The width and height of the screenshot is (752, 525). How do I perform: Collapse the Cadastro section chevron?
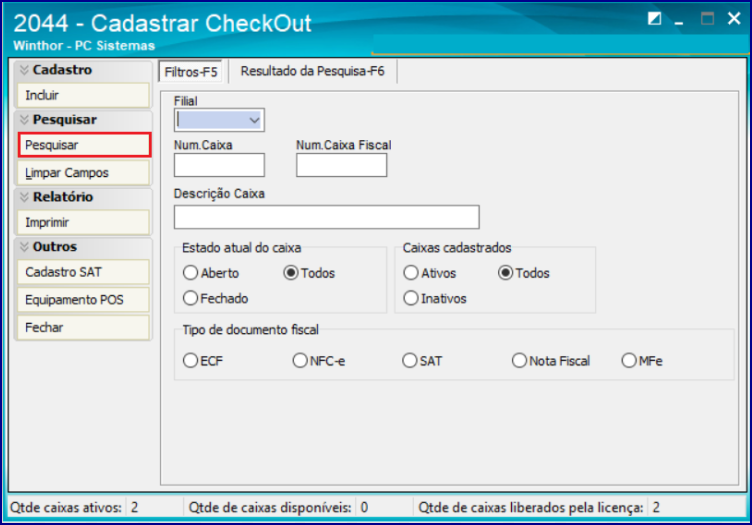[x=24, y=70]
